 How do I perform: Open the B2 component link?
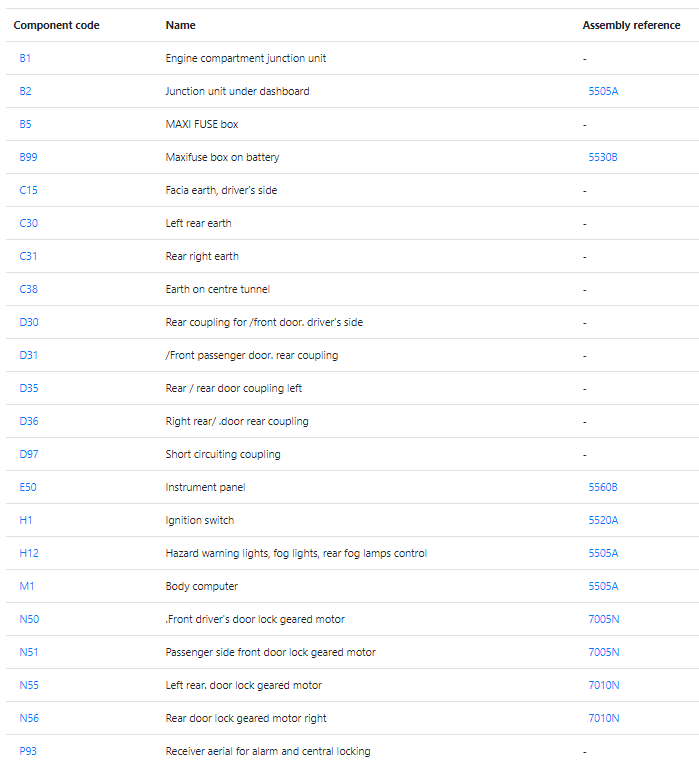(25, 91)
